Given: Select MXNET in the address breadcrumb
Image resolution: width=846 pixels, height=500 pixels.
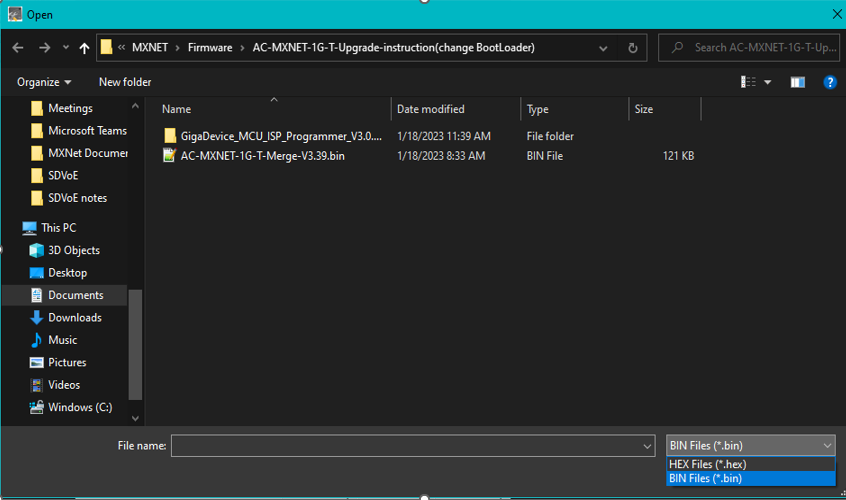Looking at the screenshot, I should pyautogui.click(x=149, y=47).
